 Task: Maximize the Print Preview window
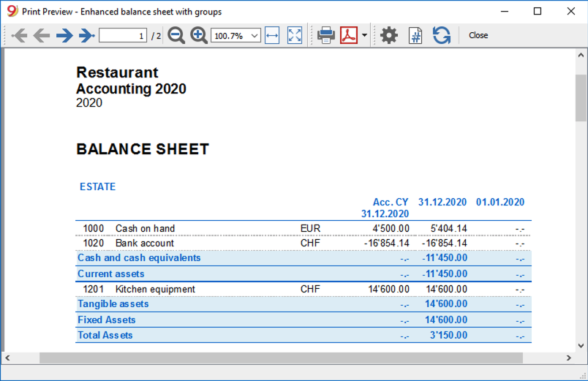(538, 11)
